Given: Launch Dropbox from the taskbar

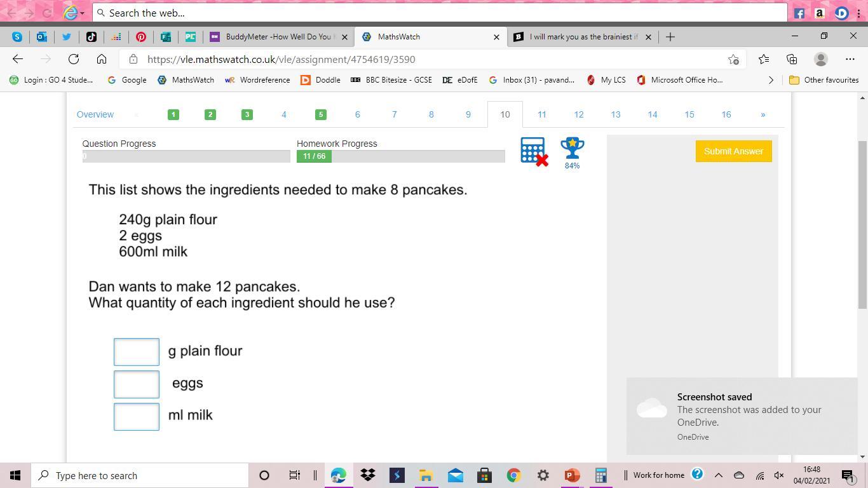Looking at the screenshot, I should point(368,475).
